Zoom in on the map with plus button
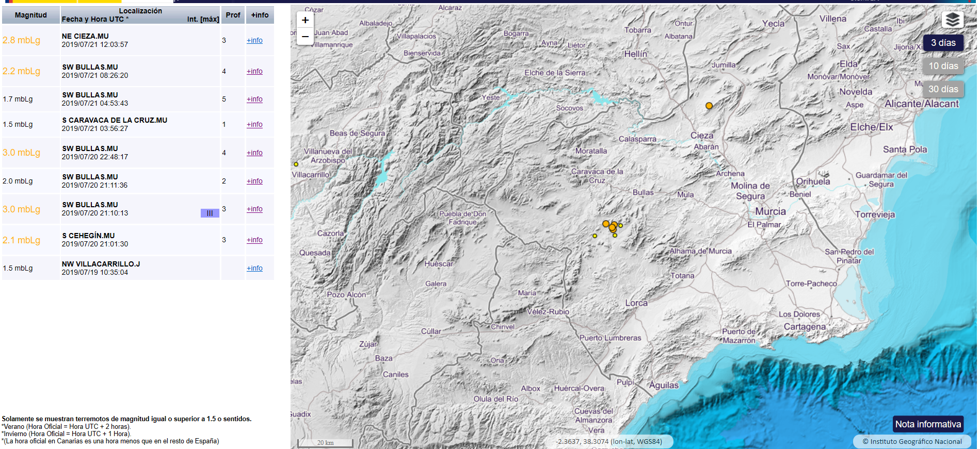 click(x=305, y=20)
